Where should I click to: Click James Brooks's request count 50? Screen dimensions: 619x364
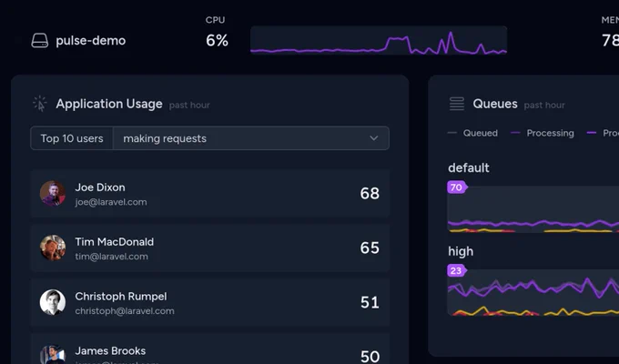point(370,357)
